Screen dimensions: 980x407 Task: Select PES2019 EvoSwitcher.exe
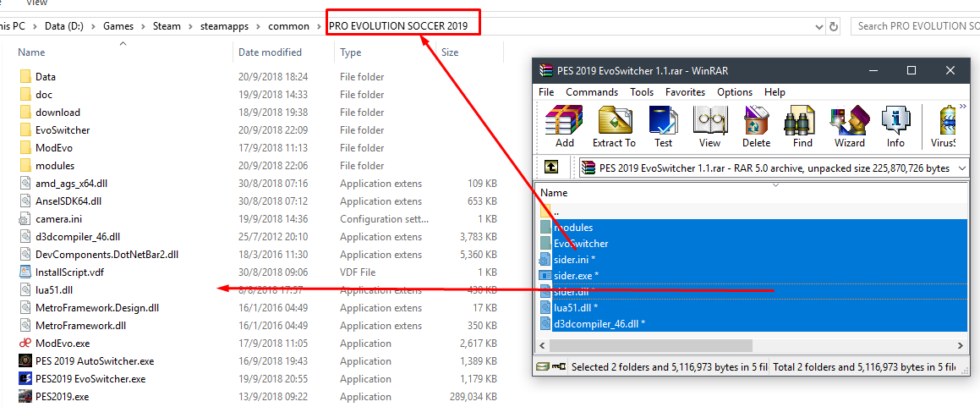90,379
